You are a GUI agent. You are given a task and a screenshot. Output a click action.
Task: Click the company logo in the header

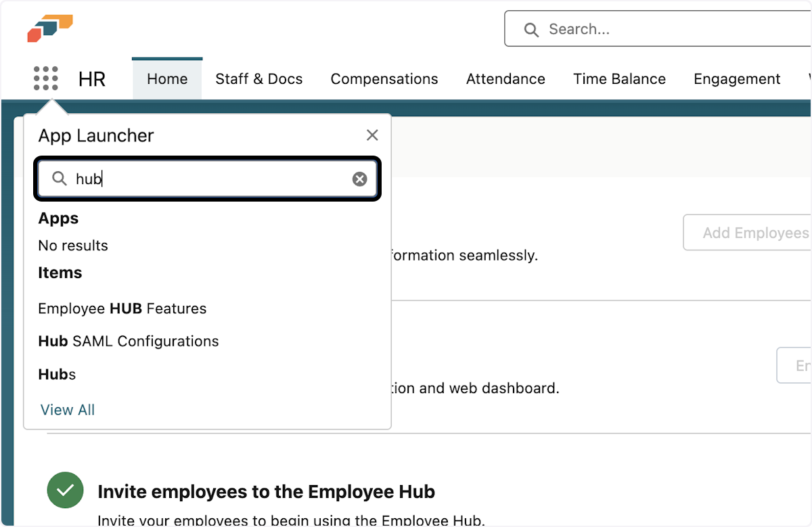[50, 28]
